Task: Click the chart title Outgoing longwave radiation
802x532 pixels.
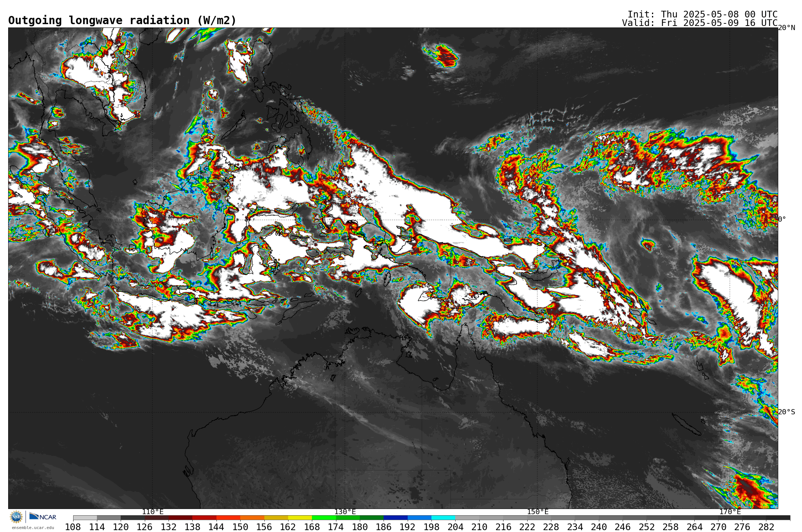Action: pos(122,20)
